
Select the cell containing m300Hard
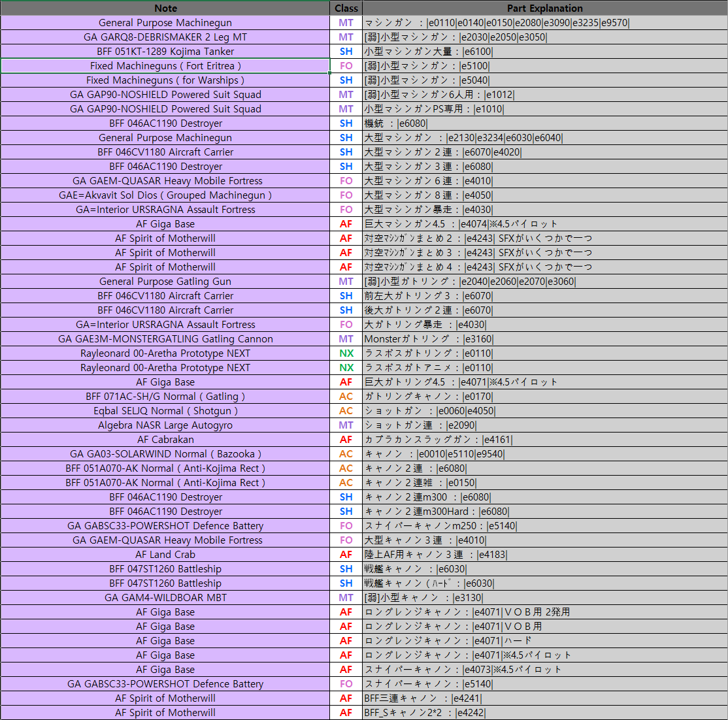(544, 512)
